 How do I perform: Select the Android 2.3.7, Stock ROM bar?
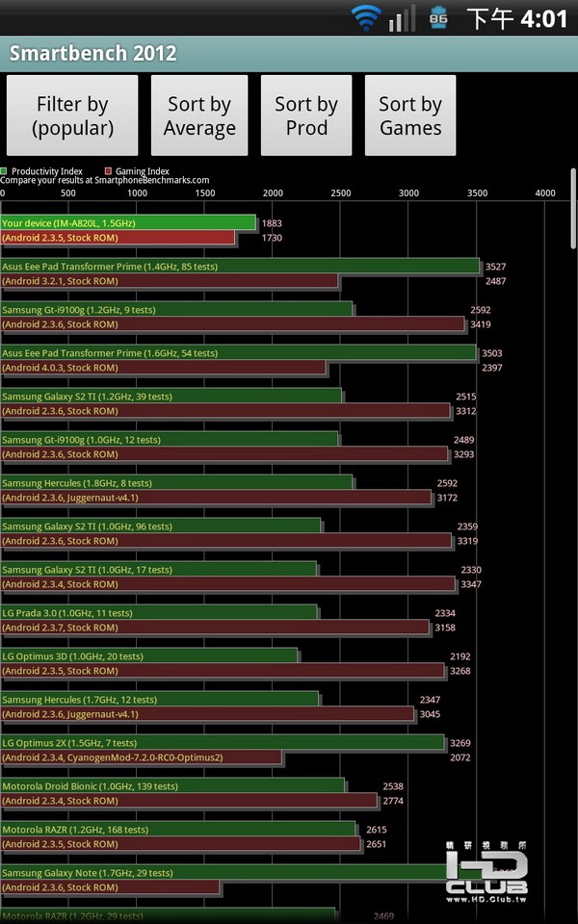pos(215,628)
